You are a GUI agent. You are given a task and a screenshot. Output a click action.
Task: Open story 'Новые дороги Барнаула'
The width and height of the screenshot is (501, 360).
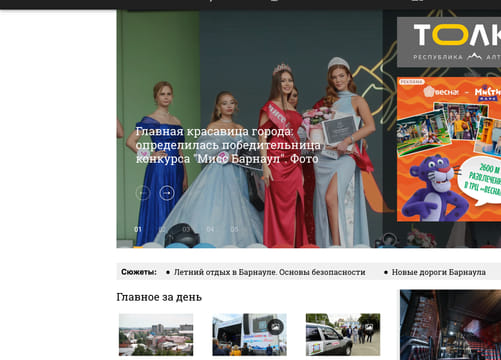point(439,272)
